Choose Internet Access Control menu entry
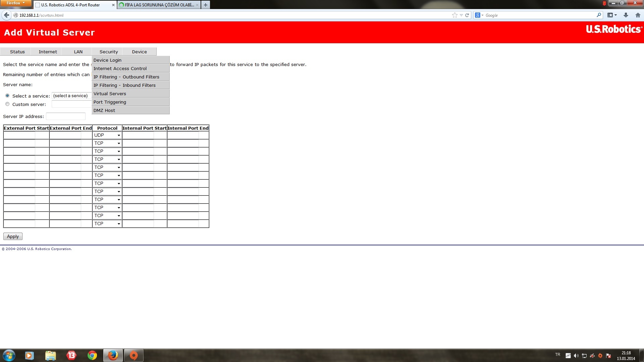Screen dimensions: 644x362 click(x=130, y=68)
